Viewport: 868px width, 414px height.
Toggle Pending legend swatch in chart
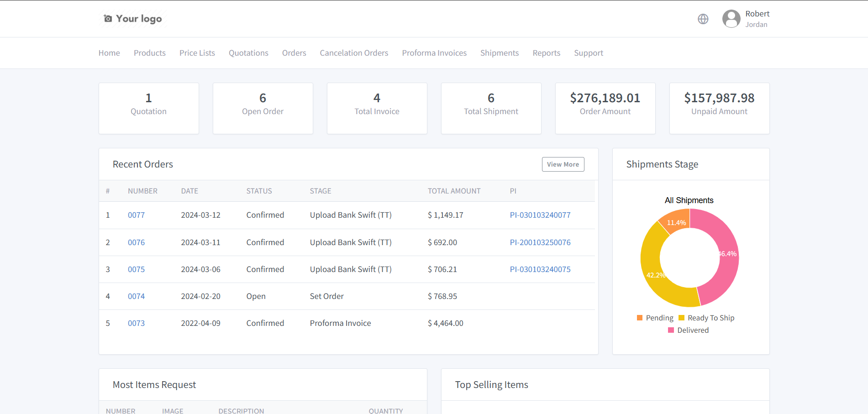[x=640, y=318]
